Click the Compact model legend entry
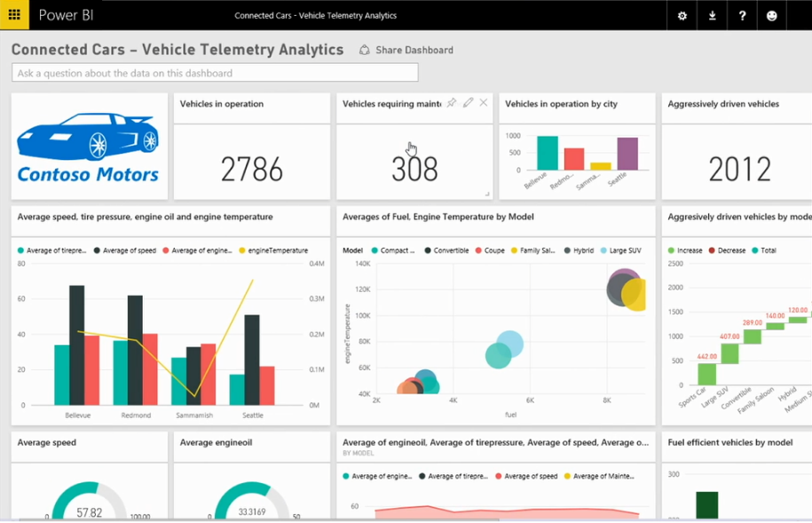This screenshot has width=812, height=523. [x=393, y=250]
